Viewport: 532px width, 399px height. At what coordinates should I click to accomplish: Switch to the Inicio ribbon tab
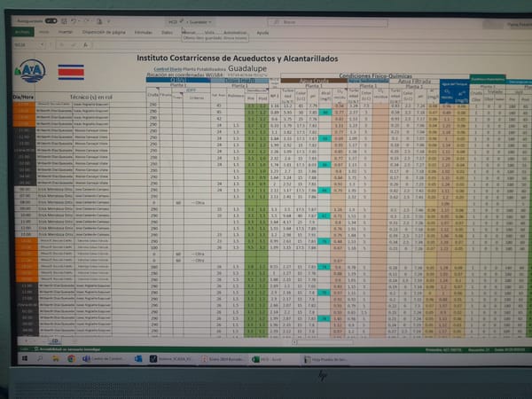point(43,32)
